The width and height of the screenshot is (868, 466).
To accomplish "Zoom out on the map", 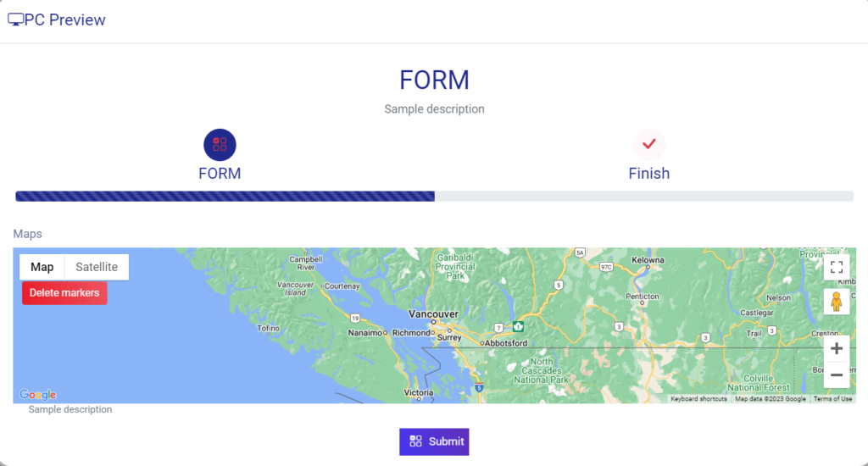I will coord(836,374).
